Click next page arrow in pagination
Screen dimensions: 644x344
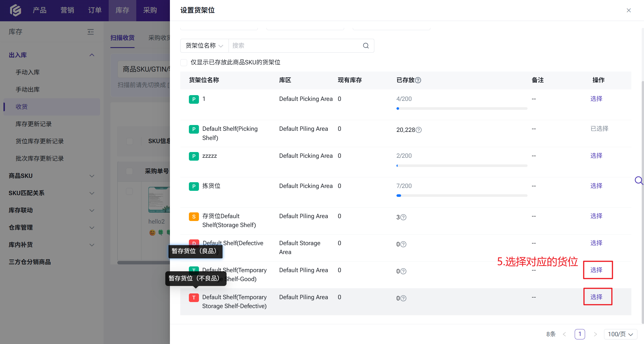tap(595, 334)
